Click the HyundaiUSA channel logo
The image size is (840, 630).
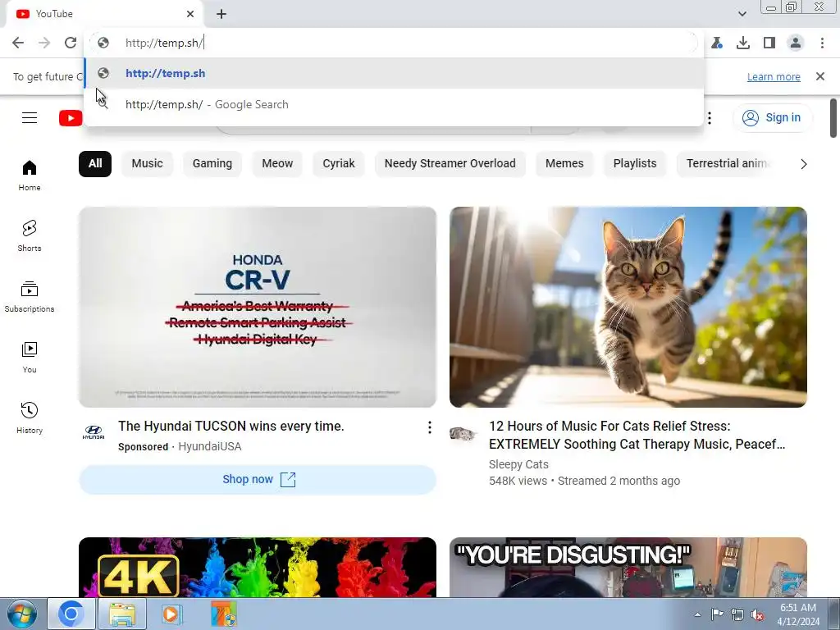[94, 431]
